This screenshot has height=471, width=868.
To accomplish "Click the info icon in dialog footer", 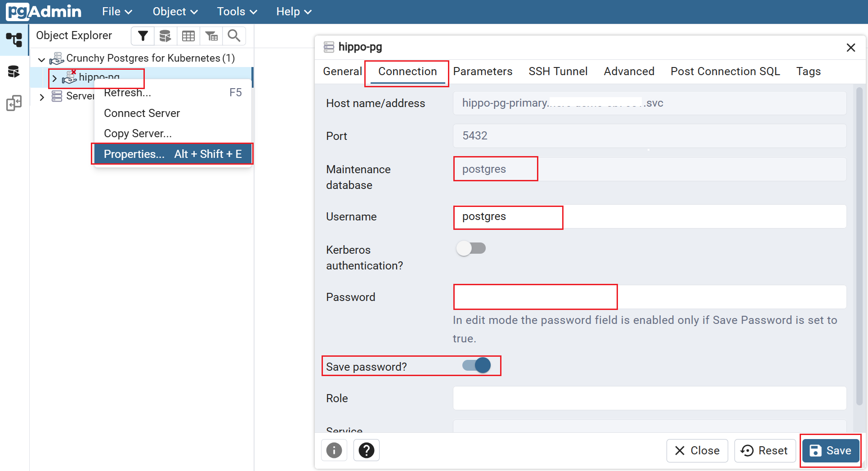I will 334,450.
